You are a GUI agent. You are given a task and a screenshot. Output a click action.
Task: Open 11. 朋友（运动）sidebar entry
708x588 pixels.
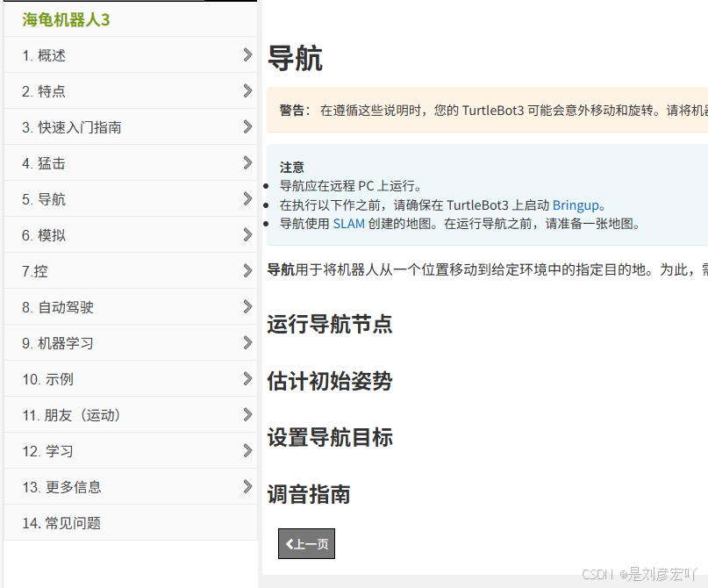[x=131, y=414]
